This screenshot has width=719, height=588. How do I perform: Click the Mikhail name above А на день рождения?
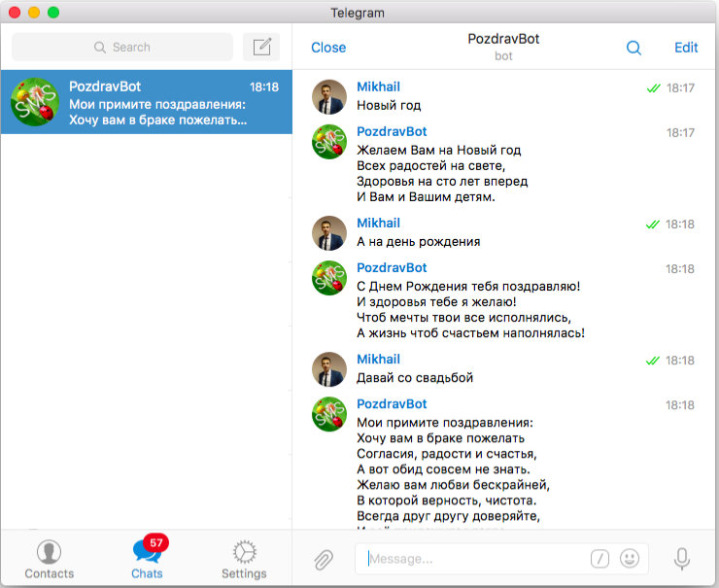coord(378,223)
